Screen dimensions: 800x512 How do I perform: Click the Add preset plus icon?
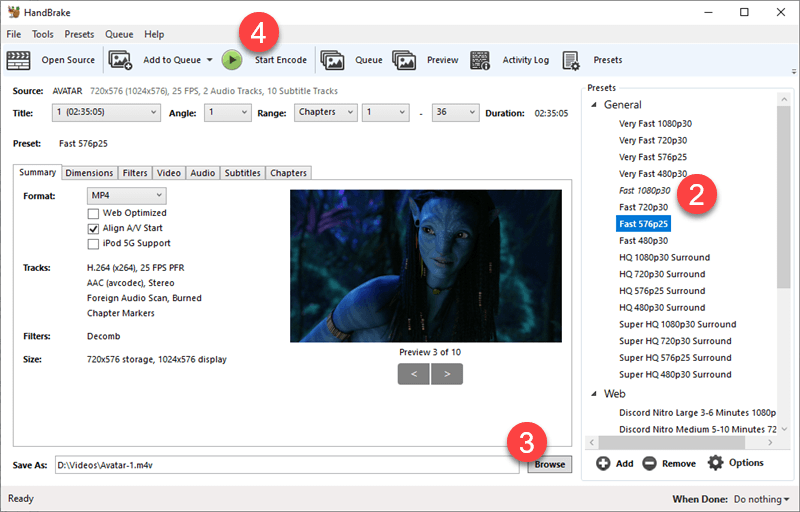tap(603, 464)
